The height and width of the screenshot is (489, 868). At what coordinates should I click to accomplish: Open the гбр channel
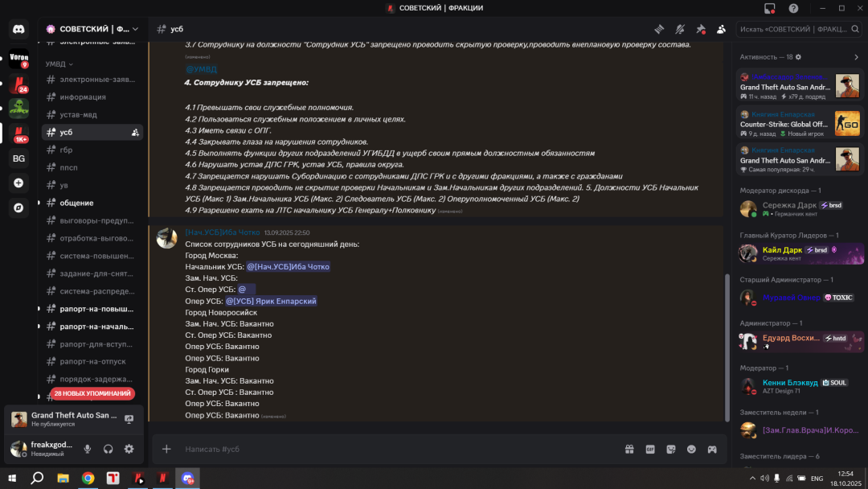click(67, 150)
